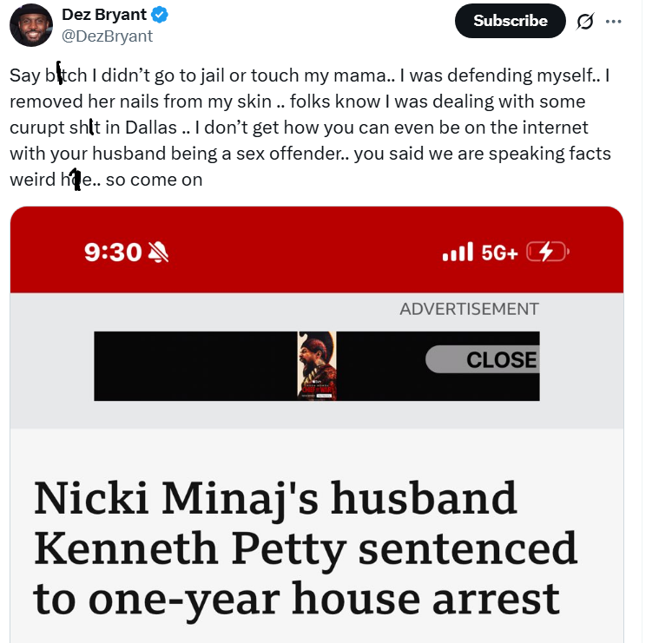Click the Dez Bryant display name

click(x=104, y=15)
